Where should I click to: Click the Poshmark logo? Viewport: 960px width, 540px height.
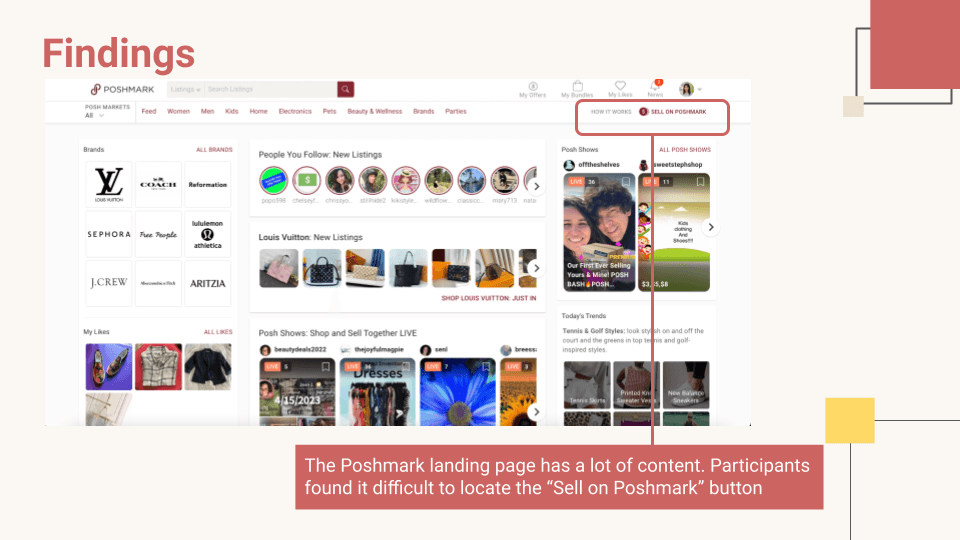click(x=122, y=89)
